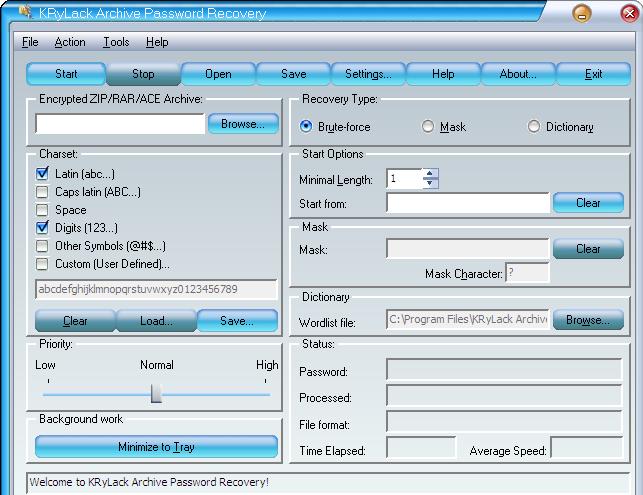Click the Time Elapsed status field
The image size is (643, 495).
point(421,447)
